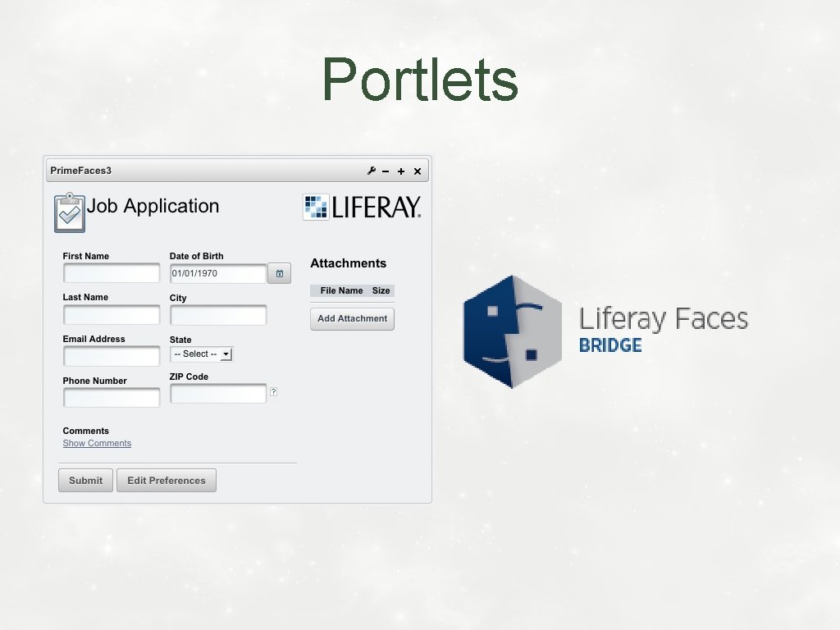Click the PrimeFaces3 portlet title

(81, 171)
